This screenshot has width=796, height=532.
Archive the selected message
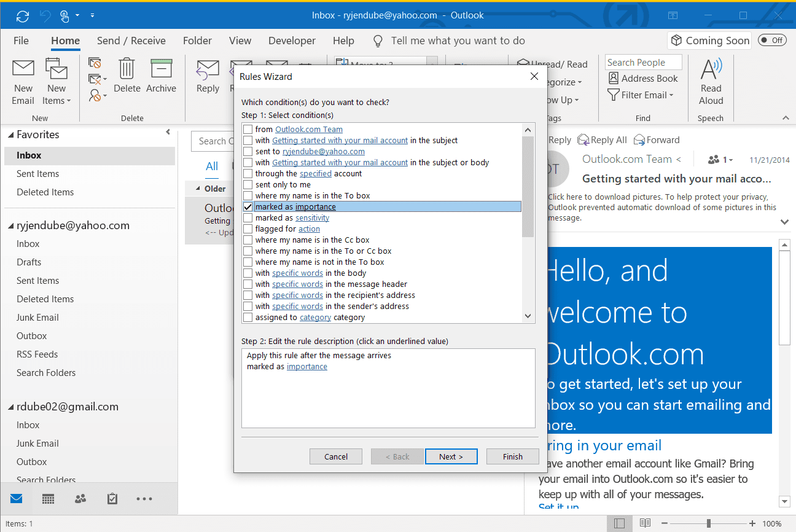161,76
